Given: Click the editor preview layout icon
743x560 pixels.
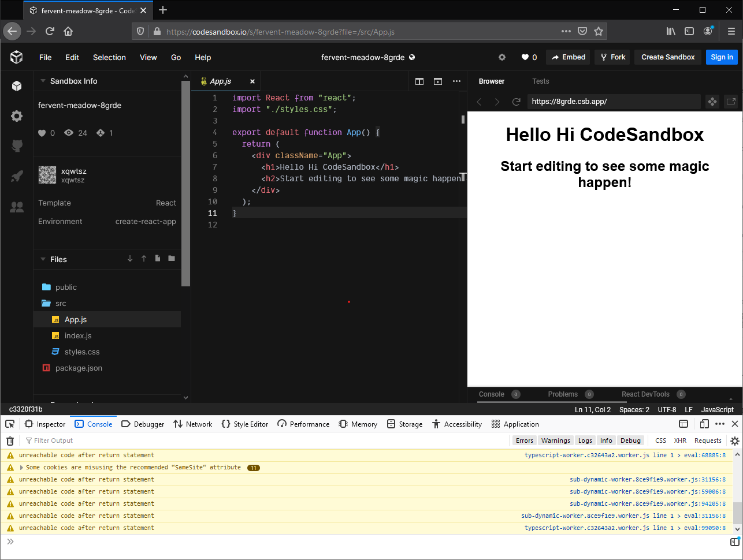Looking at the screenshot, I should tap(438, 81).
